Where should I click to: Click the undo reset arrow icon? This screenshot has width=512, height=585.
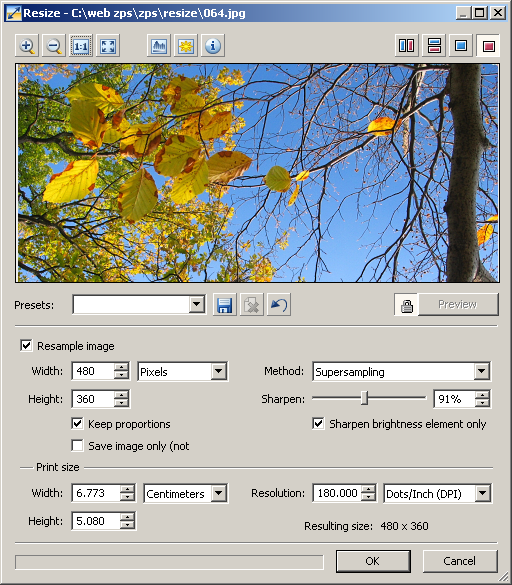[279, 305]
